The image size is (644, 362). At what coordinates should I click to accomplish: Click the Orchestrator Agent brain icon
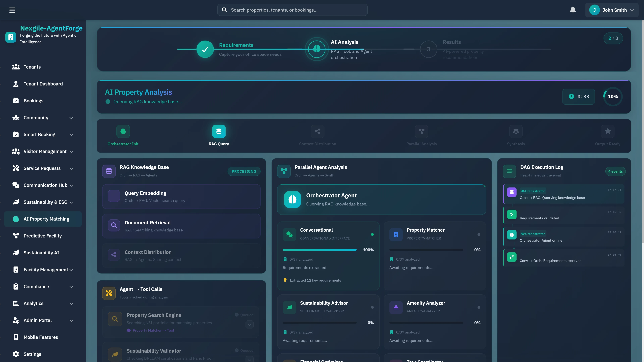pos(292,199)
